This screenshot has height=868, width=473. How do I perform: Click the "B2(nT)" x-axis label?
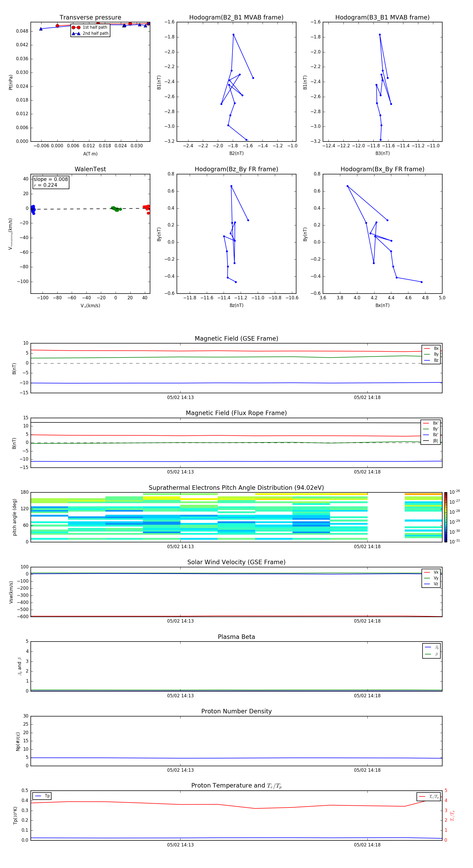[236, 153]
